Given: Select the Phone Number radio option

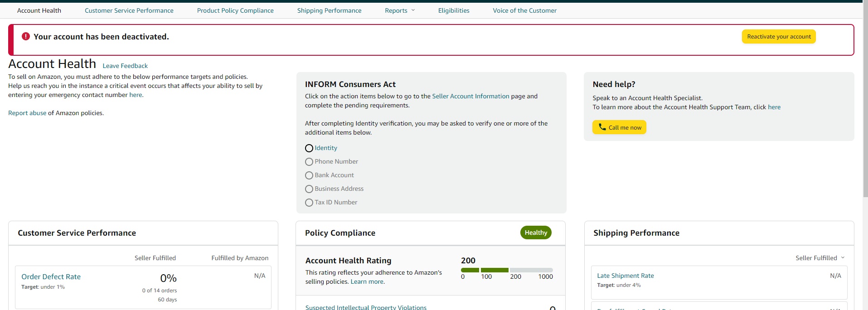Looking at the screenshot, I should [309, 162].
